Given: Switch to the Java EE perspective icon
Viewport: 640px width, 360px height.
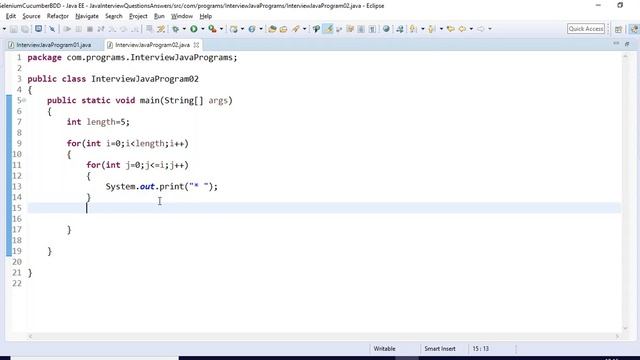Looking at the screenshot, I should coord(634,29).
